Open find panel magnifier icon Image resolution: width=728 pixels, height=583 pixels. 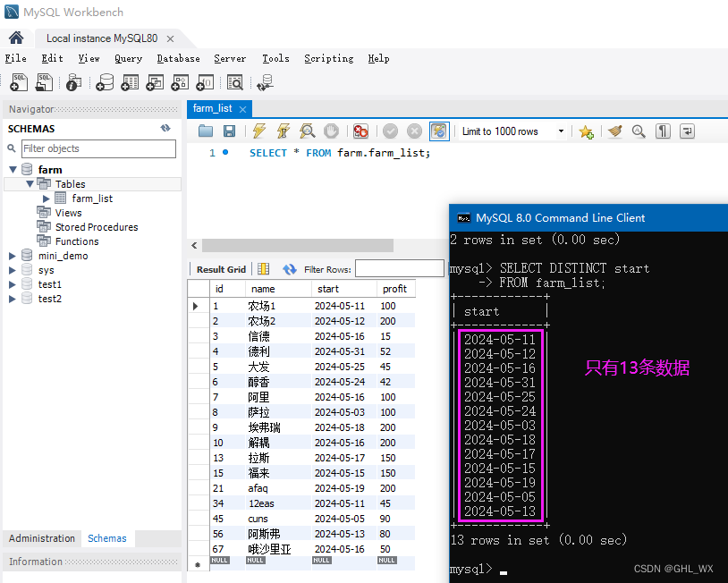pyautogui.click(x=639, y=131)
